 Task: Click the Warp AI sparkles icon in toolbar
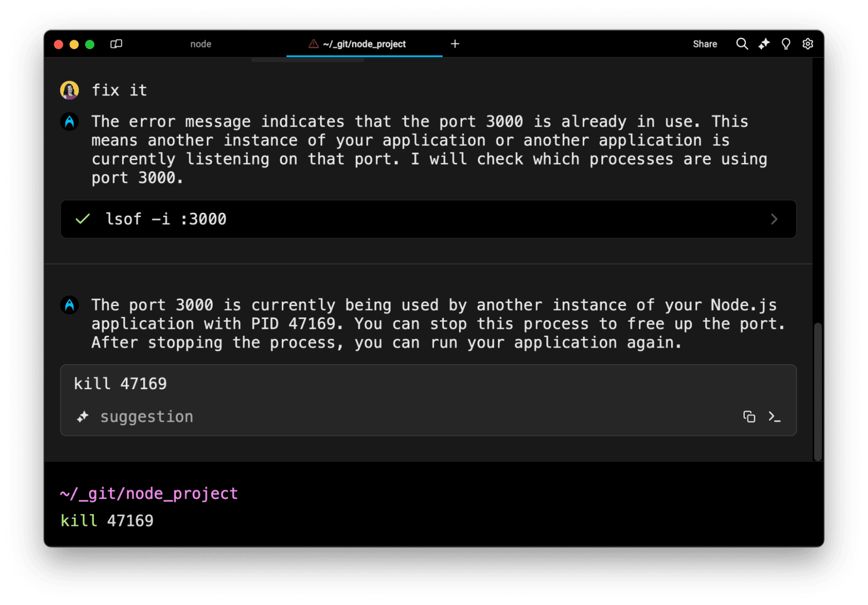point(764,44)
